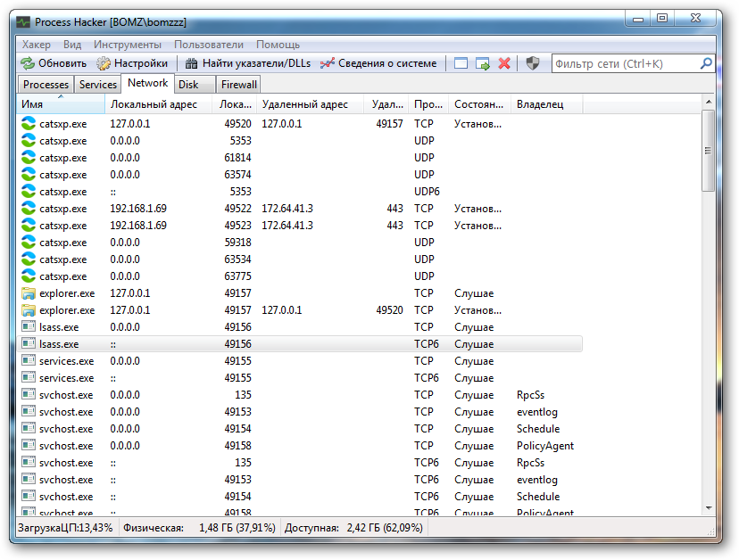Open the Хакер menu
739x560 pixels.
pos(36,45)
